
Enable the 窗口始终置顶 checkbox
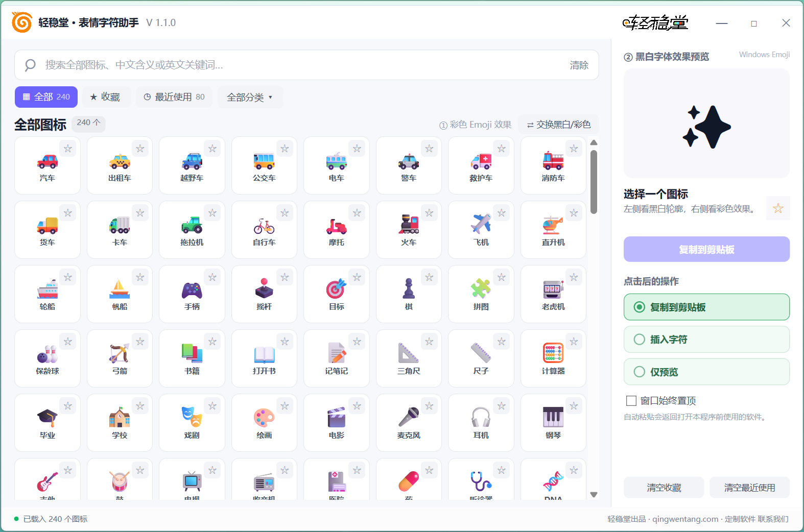pos(631,400)
